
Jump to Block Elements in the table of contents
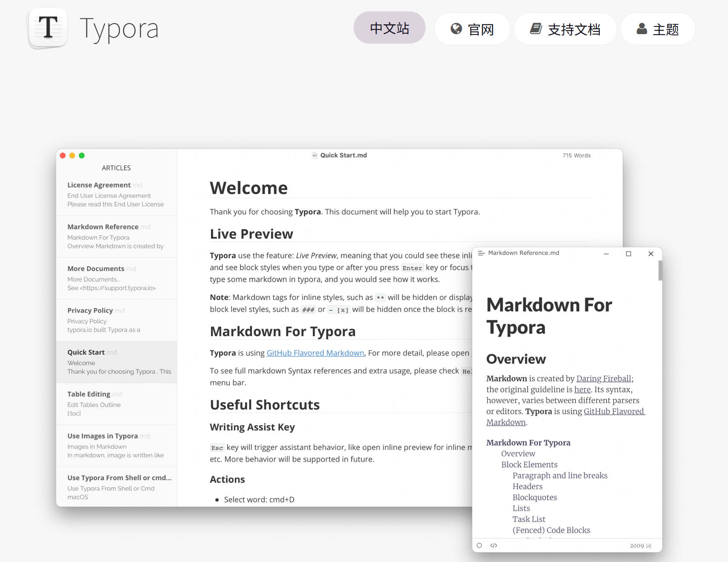529,464
